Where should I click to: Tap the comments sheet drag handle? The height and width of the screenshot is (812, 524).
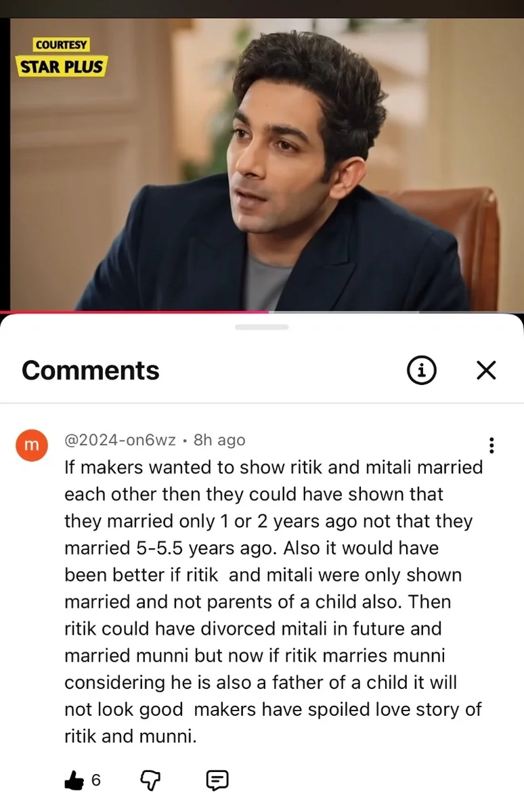pos(262,327)
